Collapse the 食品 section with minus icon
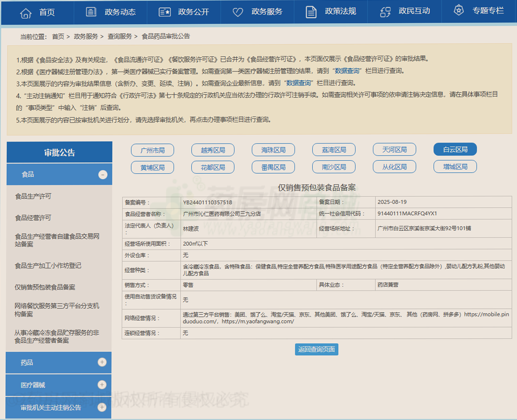 (103, 175)
